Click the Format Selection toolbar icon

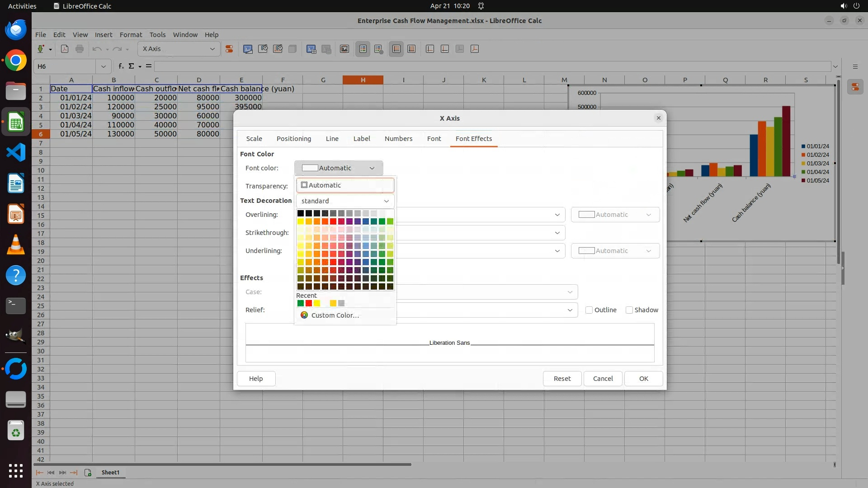(x=229, y=49)
